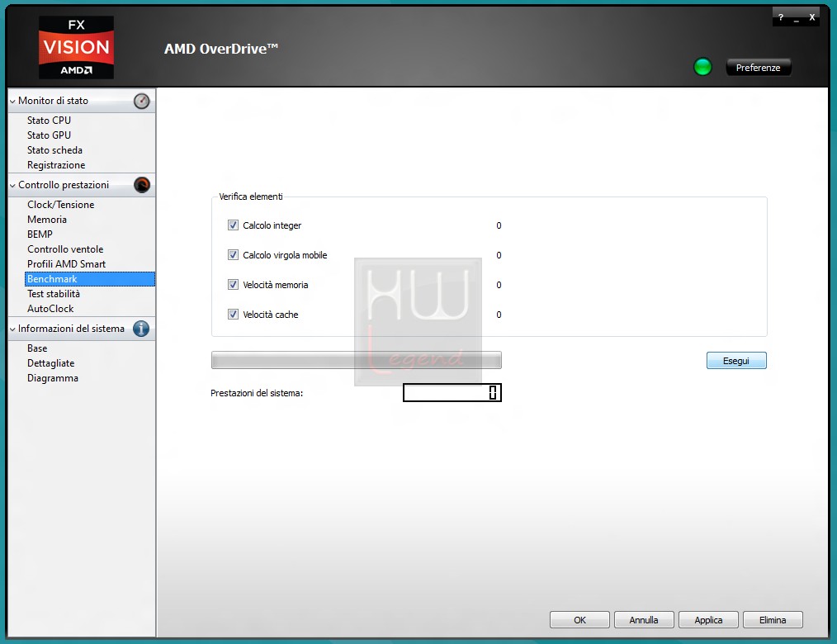The image size is (837, 644).
Task: Toggle the Calcolo virgola mobile checkbox
Action: point(233,255)
